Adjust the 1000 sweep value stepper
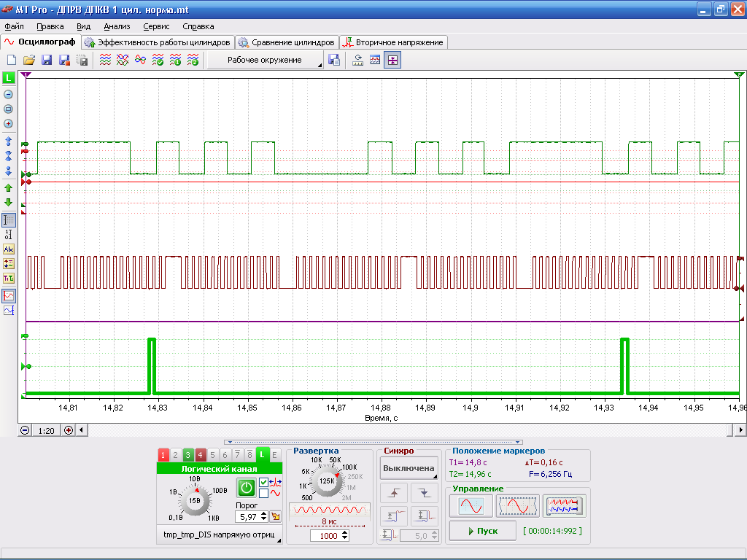The height and width of the screenshot is (560, 747). click(x=345, y=536)
